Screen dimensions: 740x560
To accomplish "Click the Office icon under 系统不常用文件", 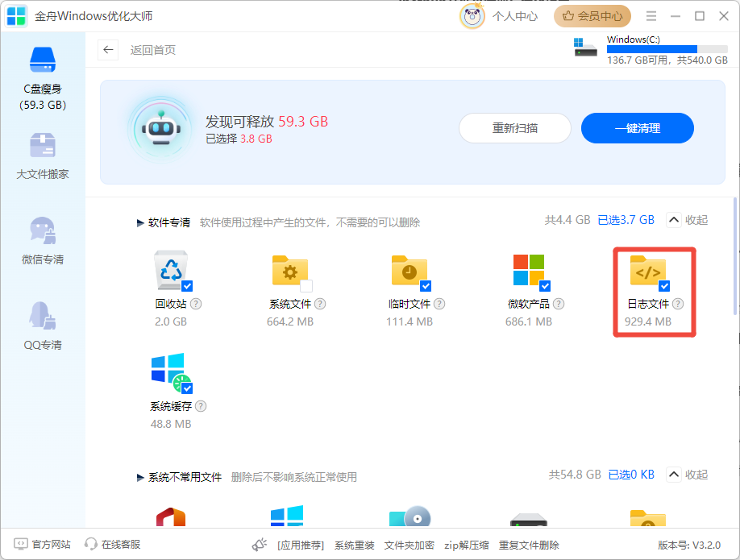I will point(171,517).
